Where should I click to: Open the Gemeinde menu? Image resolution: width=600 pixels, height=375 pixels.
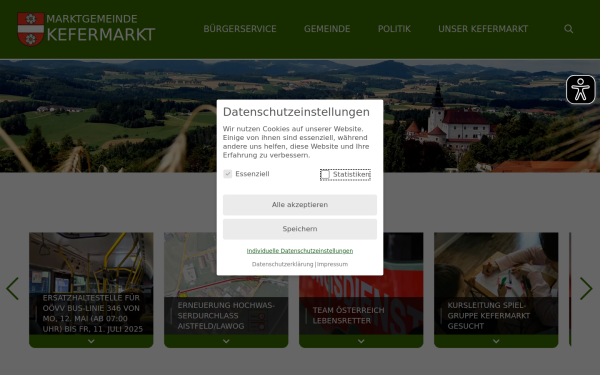click(327, 29)
